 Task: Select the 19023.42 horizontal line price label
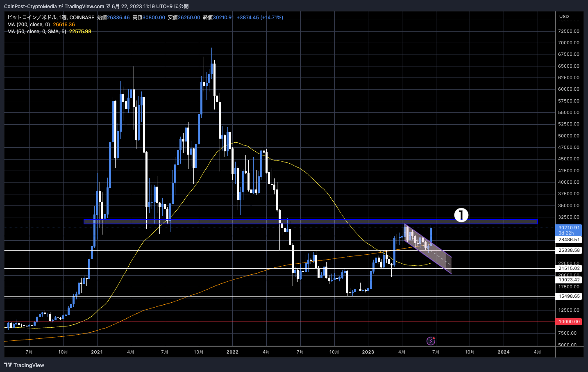coord(569,280)
